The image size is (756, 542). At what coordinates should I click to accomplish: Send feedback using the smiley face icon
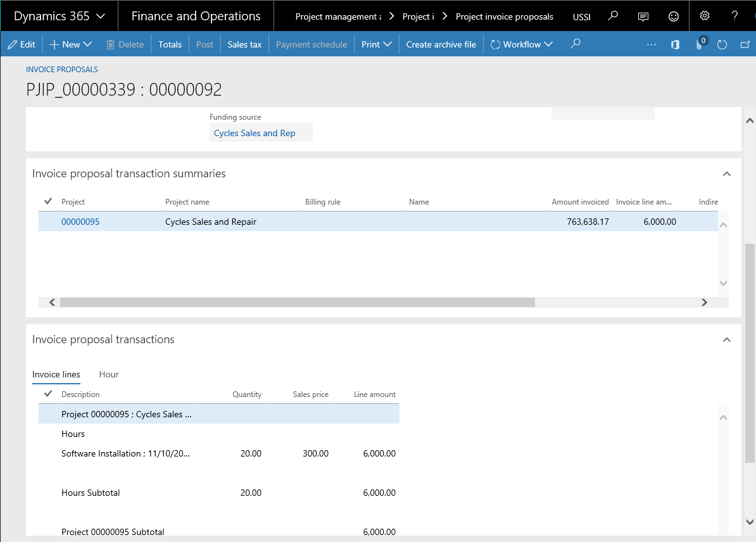pyautogui.click(x=673, y=16)
